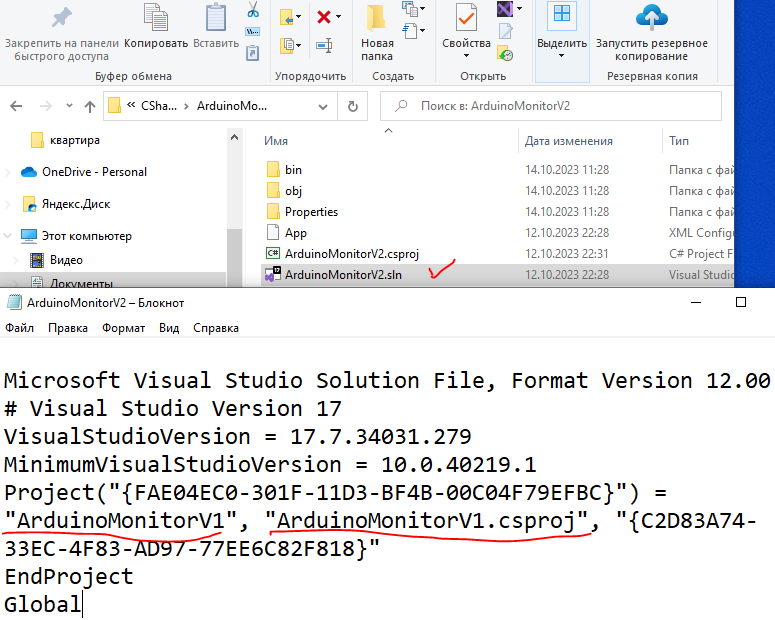Click the History icon in Open group

(x=505, y=53)
